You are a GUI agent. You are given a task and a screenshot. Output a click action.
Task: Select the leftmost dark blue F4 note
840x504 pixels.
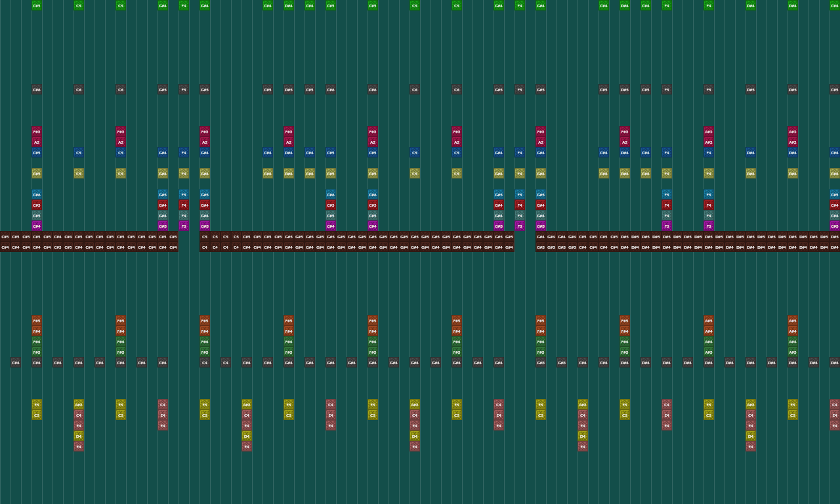click(x=184, y=152)
